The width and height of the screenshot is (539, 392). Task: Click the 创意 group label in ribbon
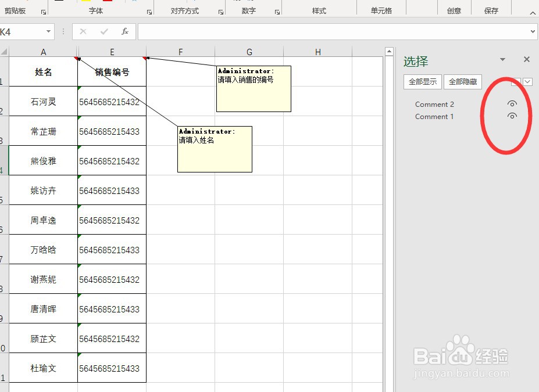point(454,11)
